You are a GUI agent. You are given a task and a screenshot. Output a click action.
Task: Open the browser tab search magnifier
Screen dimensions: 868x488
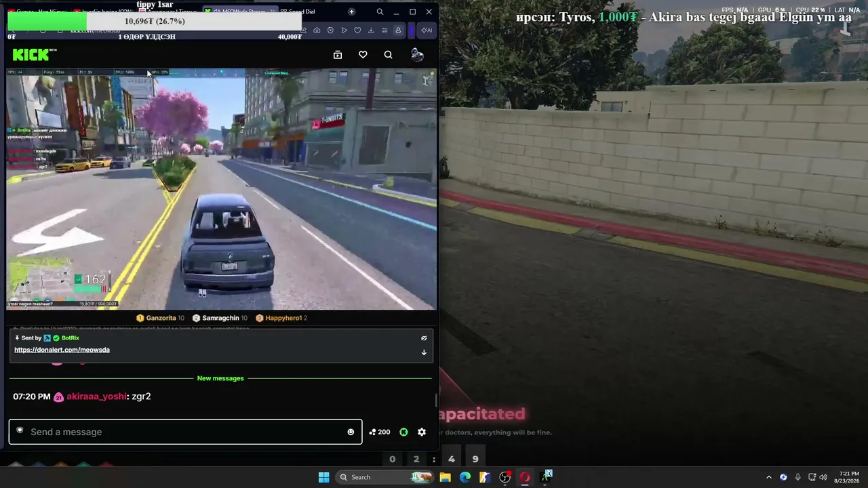pyautogui.click(x=380, y=12)
